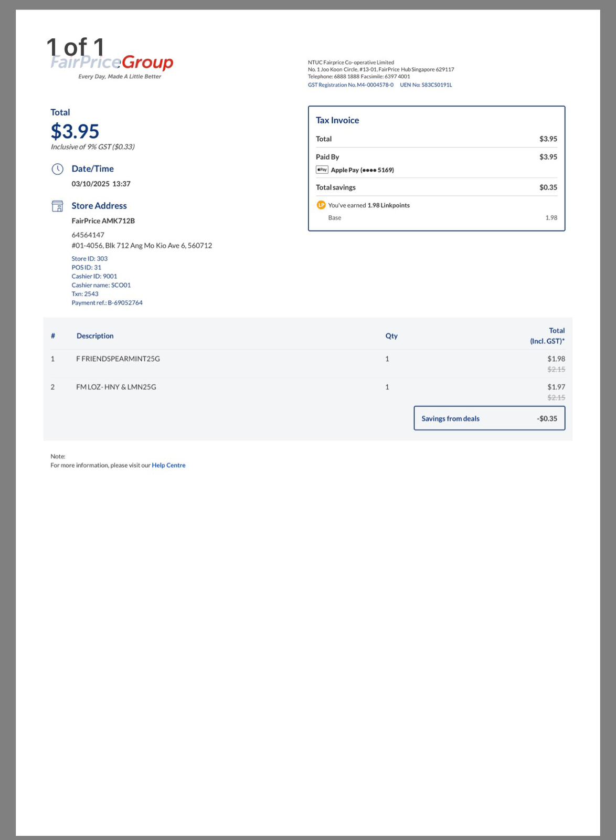Click the '1 of 1' page indicator
Screen dimensions: 616x840
tap(76, 47)
